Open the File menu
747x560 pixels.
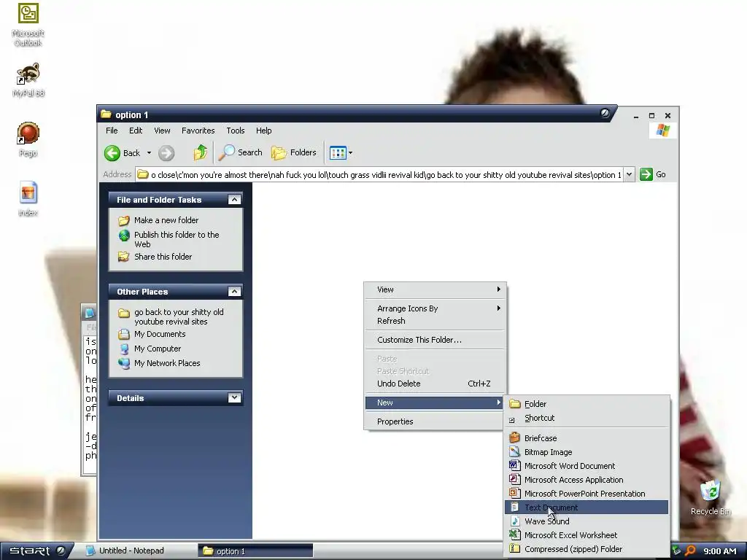[112, 131]
